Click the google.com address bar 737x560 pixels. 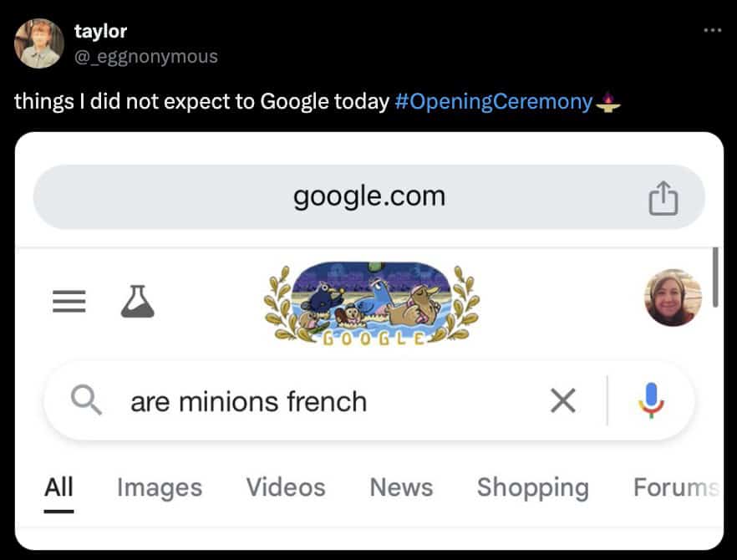(x=368, y=197)
